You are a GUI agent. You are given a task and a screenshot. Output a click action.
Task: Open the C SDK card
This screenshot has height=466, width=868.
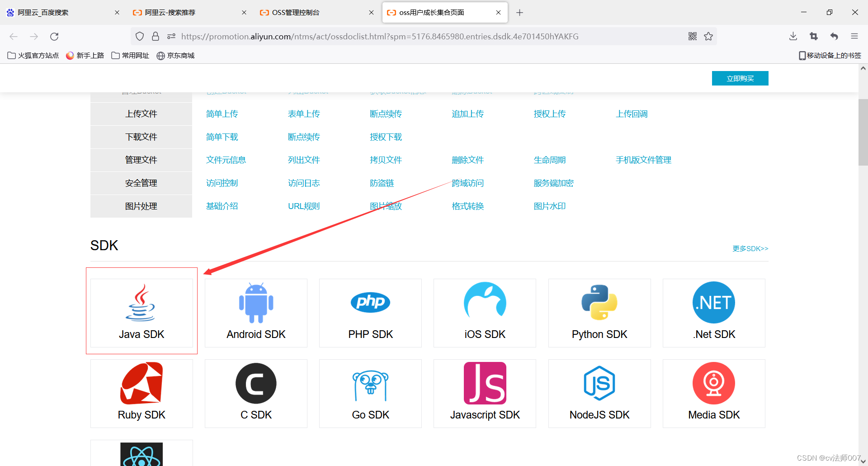[256, 394]
